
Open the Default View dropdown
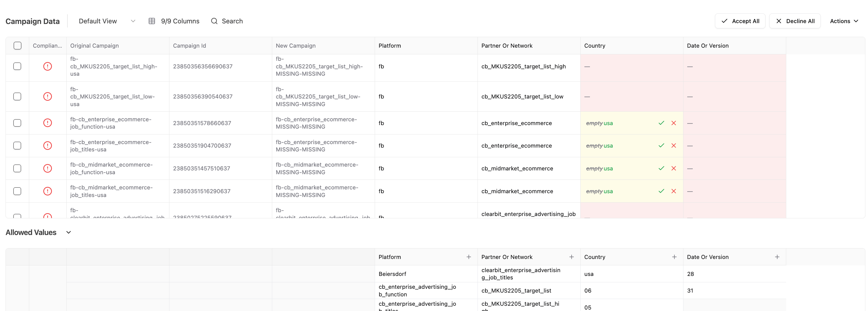tap(107, 21)
